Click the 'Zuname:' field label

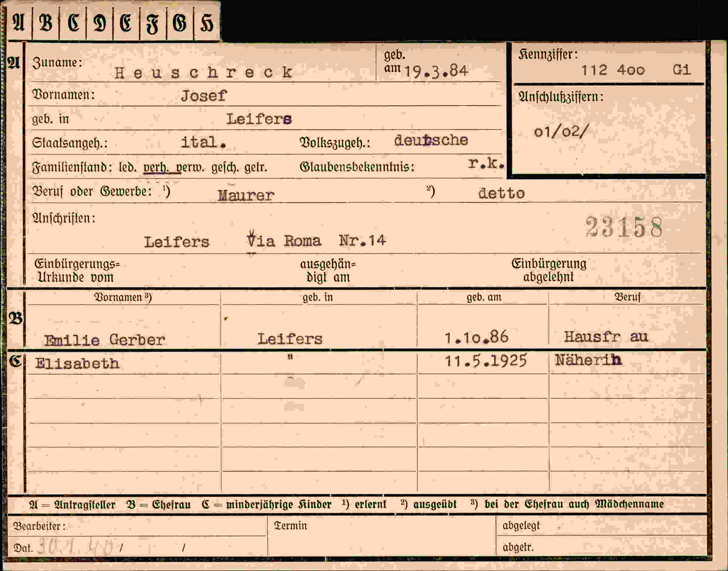pos(57,63)
